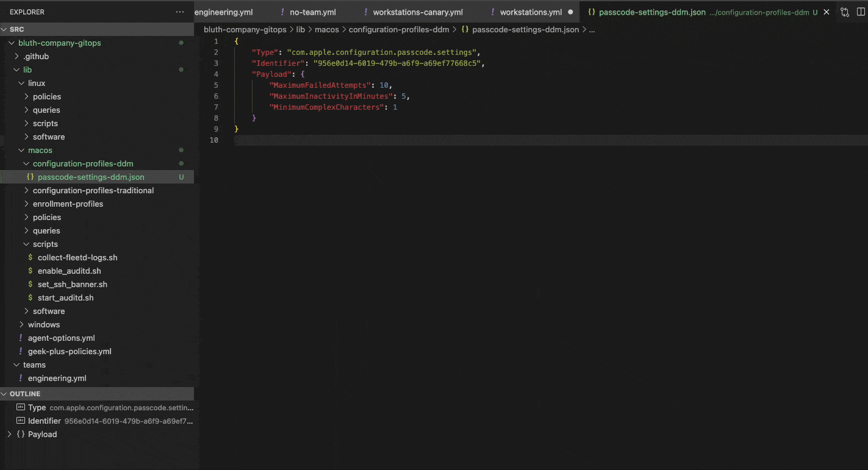Image resolution: width=868 pixels, height=470 pixels.
Task: Click the shell icon beside collect-fleetd-logs.sh
Action: click(x=30, y=257)
